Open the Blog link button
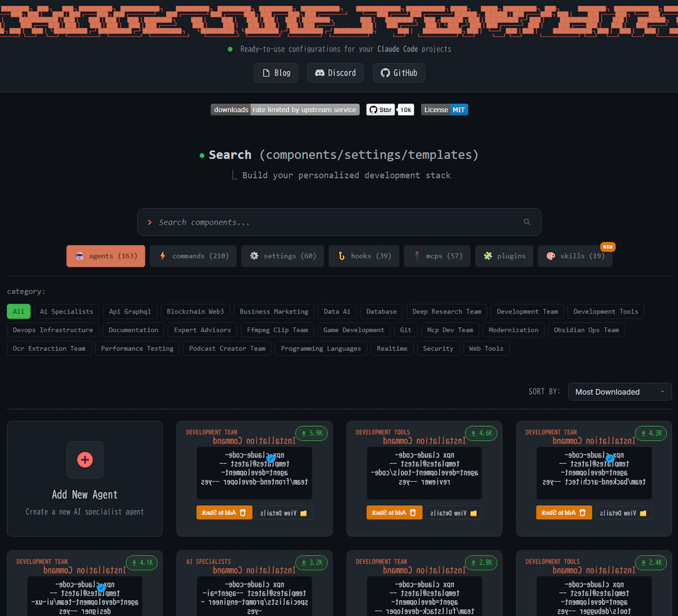Viewport: 678px width, 616px height. (276, 73)
